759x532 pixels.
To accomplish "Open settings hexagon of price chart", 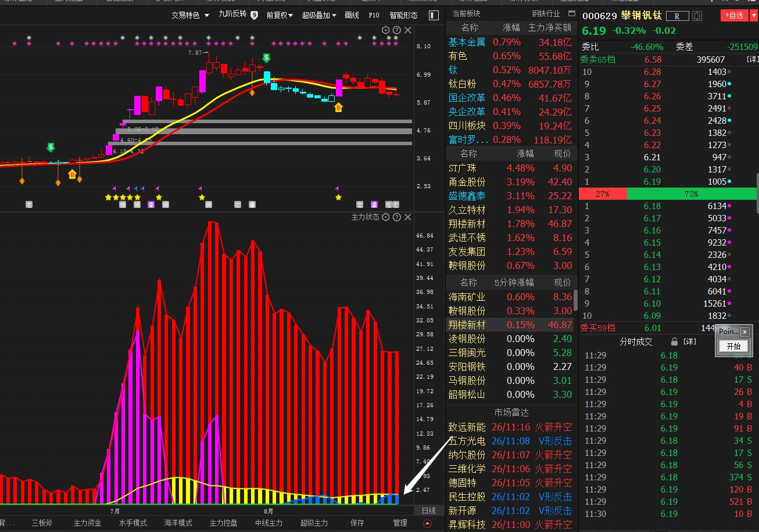I will [x=386, y=30].
